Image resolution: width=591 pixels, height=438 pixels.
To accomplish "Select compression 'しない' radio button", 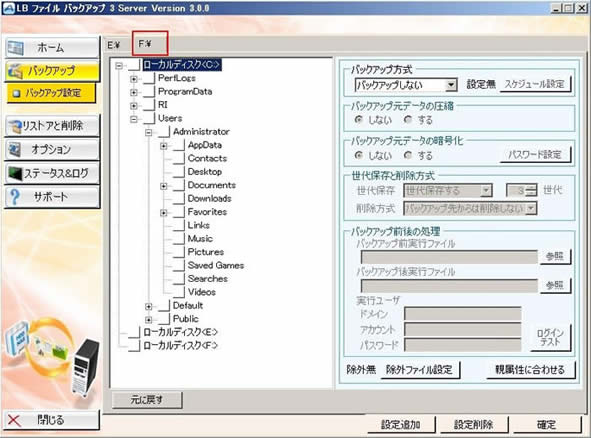I will (359, 120).
